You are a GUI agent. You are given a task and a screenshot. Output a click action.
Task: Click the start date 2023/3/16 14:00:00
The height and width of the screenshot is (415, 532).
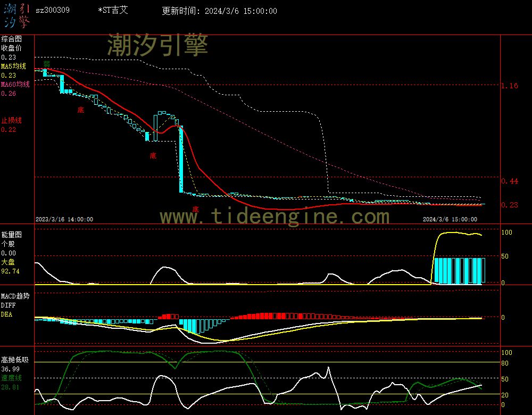pos(64,219)
